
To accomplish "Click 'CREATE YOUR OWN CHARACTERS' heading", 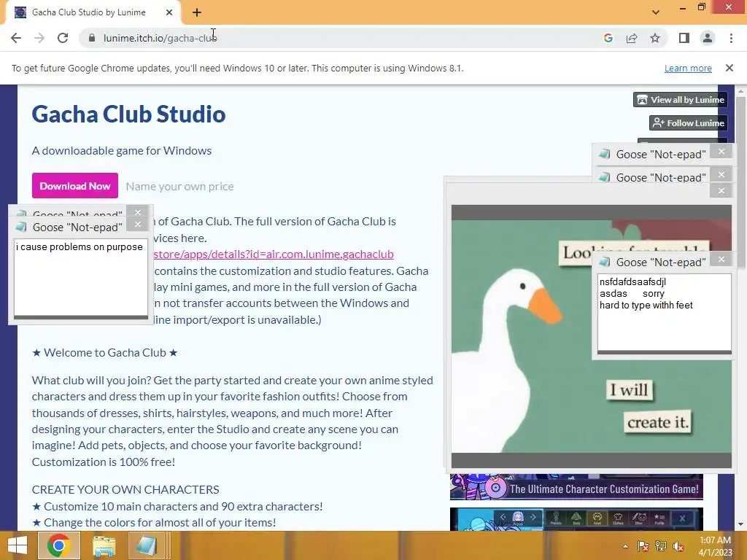I will coord(125,489).
